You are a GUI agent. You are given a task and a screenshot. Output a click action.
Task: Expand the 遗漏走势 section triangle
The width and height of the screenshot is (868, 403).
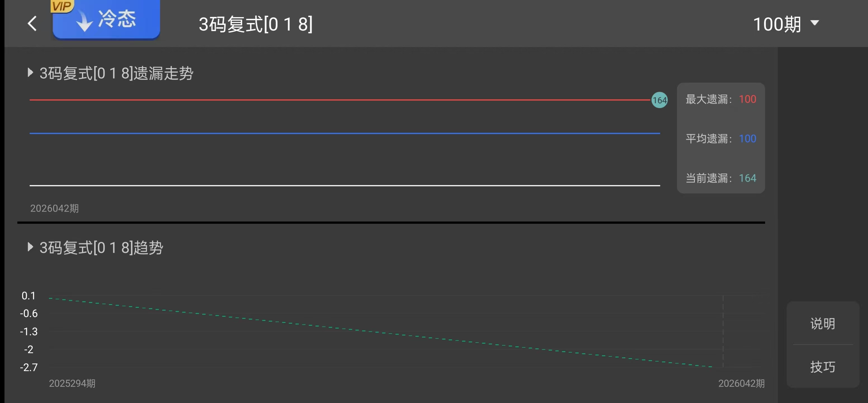tap(30, 72)
